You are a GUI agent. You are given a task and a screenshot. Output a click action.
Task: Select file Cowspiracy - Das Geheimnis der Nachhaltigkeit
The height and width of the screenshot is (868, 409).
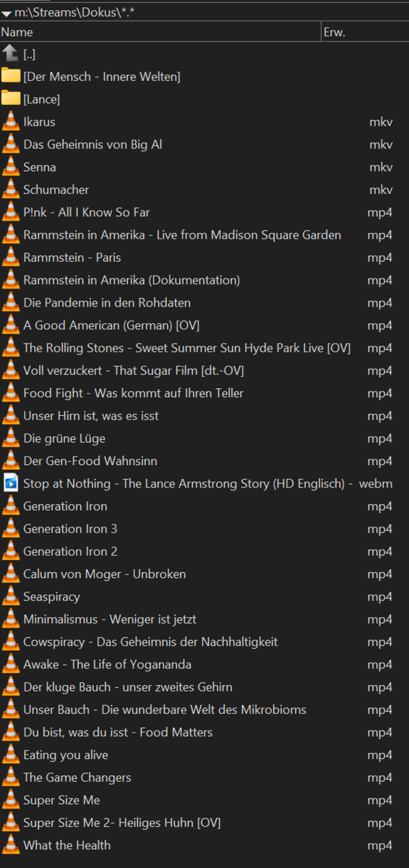point(150,642)
